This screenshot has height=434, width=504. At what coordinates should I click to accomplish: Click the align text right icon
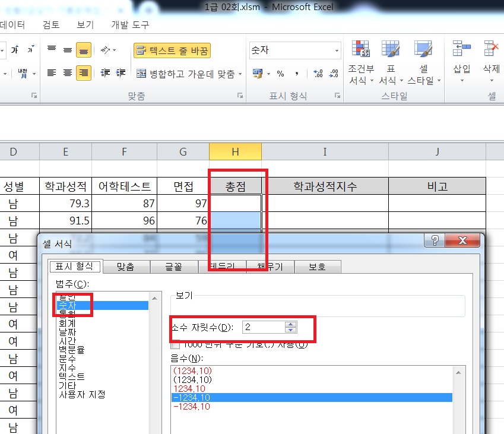coord(84,73)
